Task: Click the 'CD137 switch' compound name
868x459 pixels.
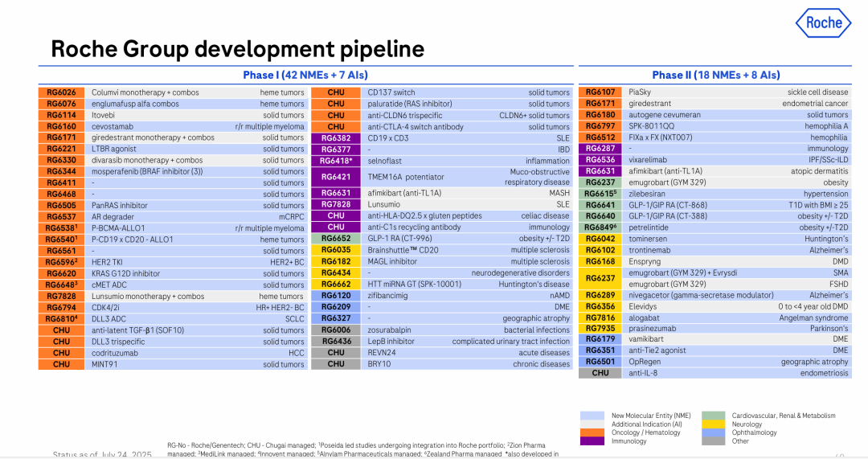Action: tap(391, 92)
